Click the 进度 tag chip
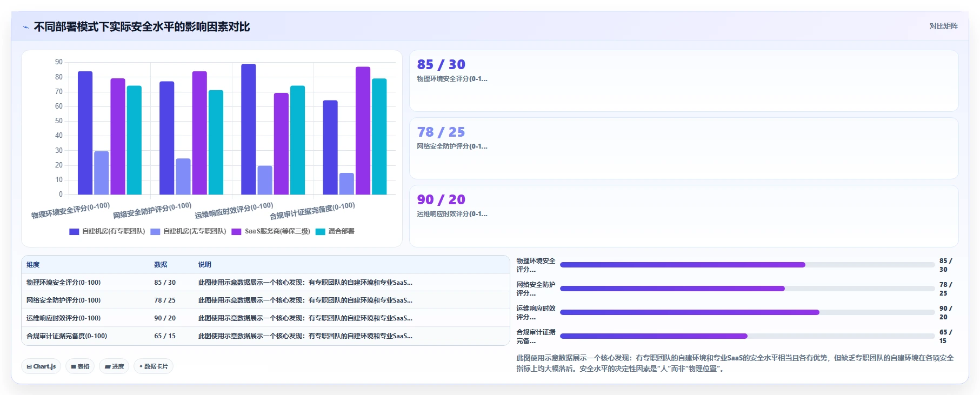The image size is (980, 395). 114,366
